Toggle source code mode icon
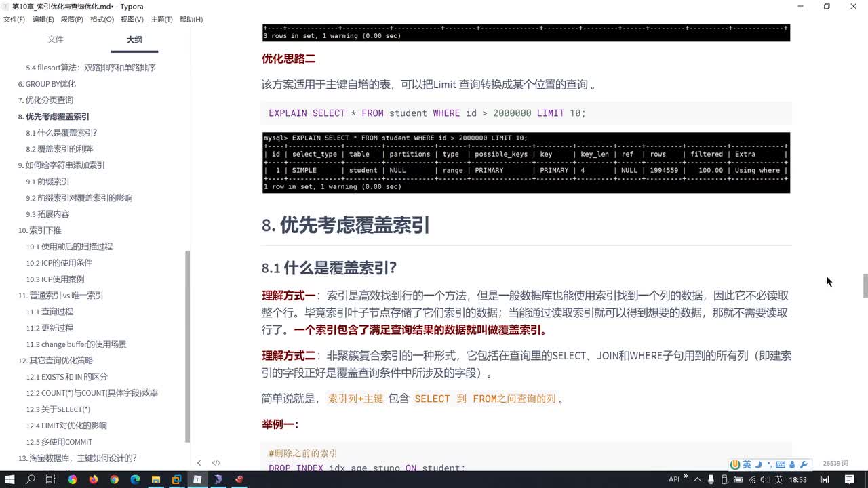This screenshot has width=868, height=488. [x=216, y=463]
